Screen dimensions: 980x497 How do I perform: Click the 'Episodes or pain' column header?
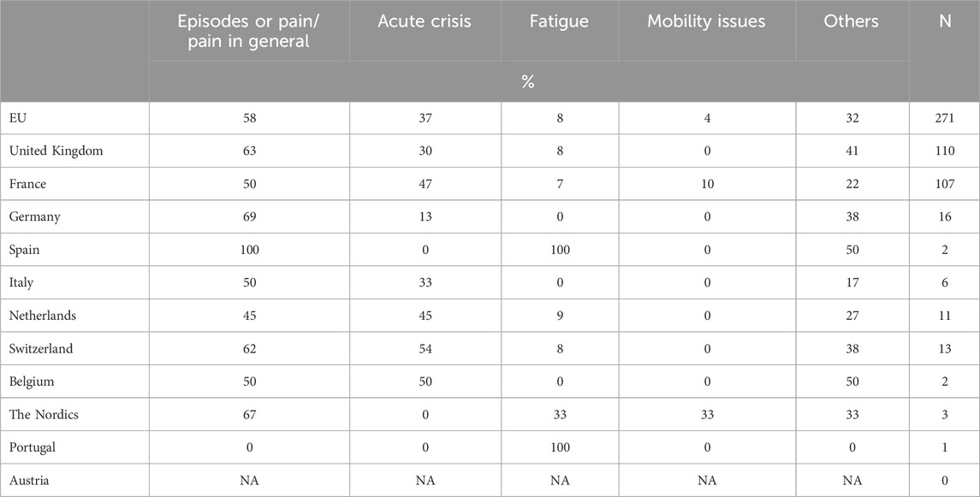click(x=249, y=32)
